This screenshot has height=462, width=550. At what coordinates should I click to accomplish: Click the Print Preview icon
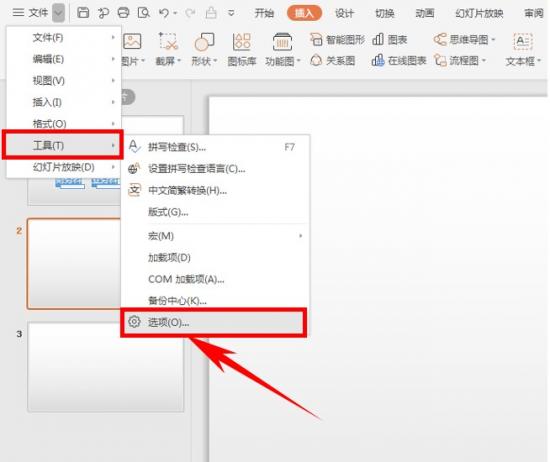(x=144, y=13)
